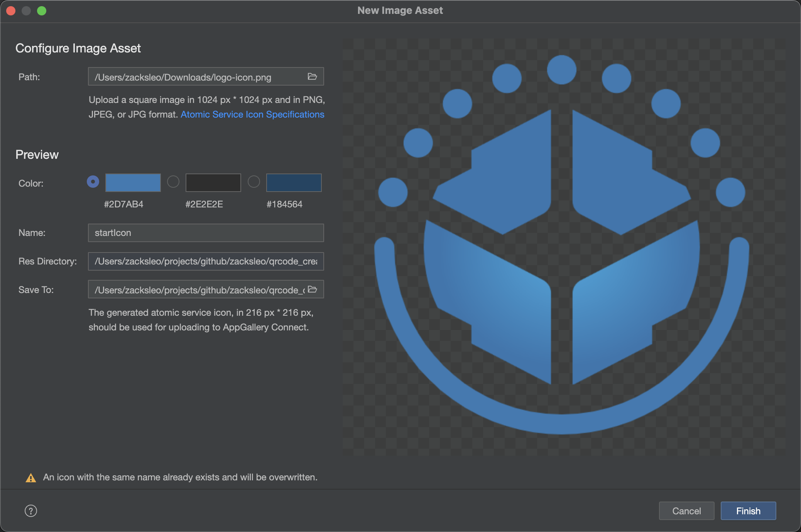Click the dark gray #2E2E2E color swatch
The height and width of the screenshot is (532, 801).
click(213, 183)
